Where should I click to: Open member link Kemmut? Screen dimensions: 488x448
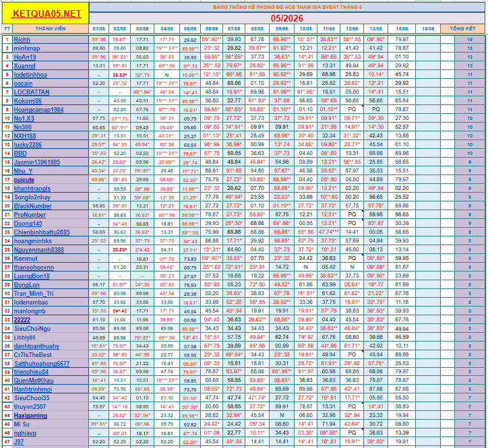[x=26, y=258]
